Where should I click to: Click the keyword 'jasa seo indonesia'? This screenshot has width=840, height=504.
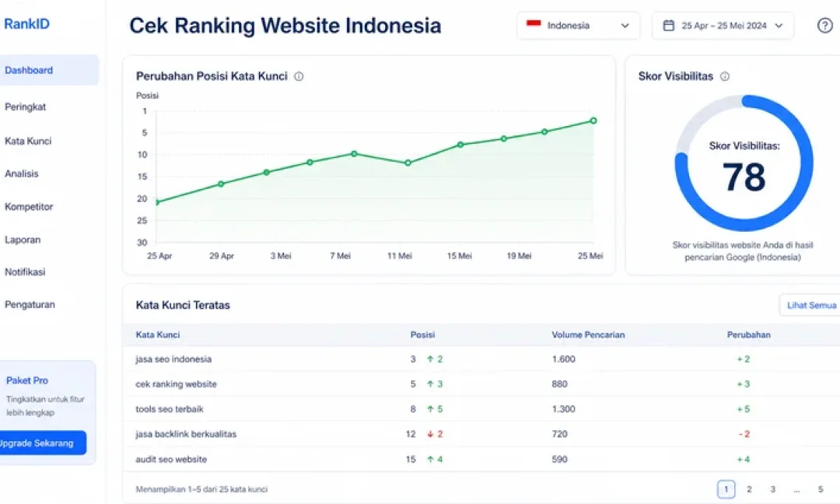click(x=173, y=359)
